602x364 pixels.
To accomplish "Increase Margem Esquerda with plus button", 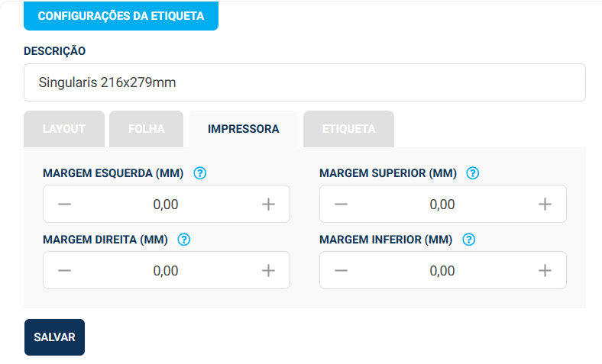I will (x=268, y=205).
